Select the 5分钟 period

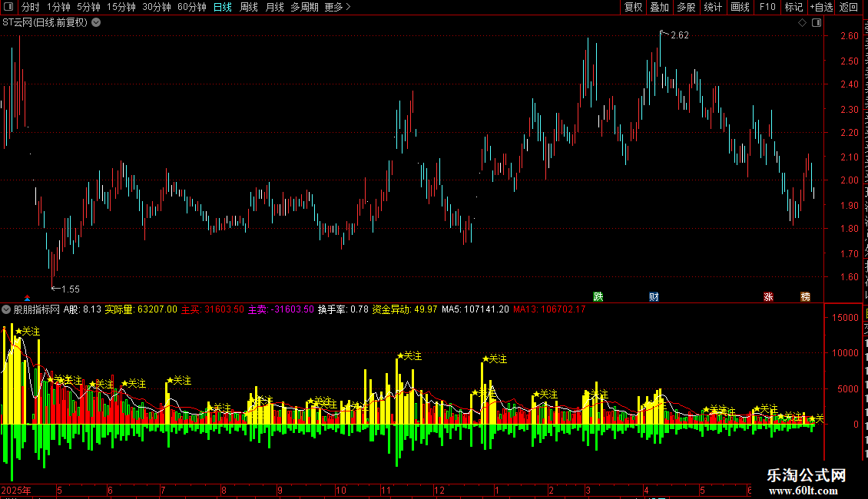(x=88, y=7)
